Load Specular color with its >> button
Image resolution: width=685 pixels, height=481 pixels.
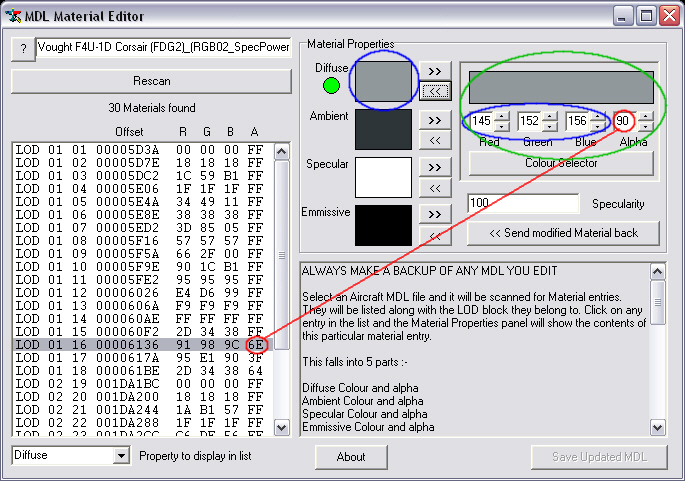point(434,167)
